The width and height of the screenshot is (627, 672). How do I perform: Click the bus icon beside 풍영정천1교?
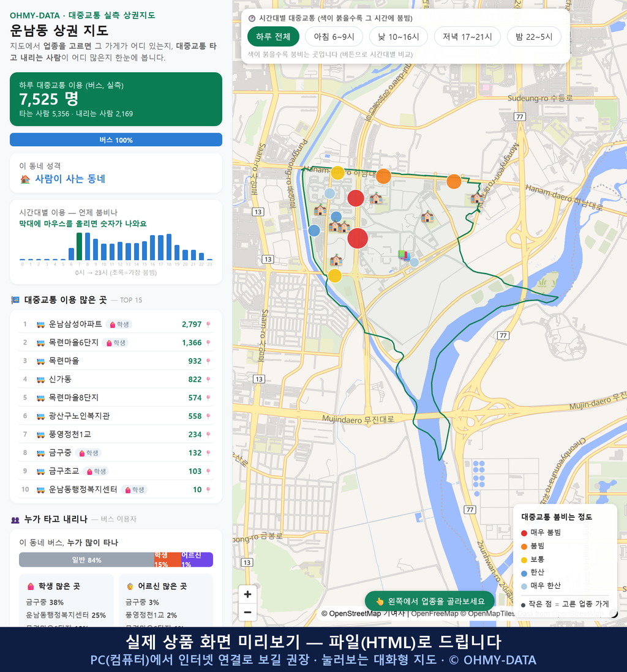pyautogui.click(x=41, y=435)
